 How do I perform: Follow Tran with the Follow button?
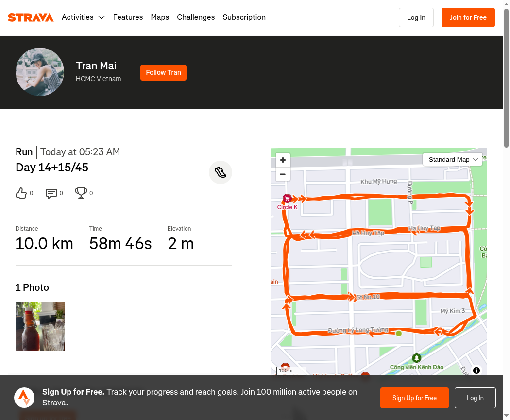point(163,72)
